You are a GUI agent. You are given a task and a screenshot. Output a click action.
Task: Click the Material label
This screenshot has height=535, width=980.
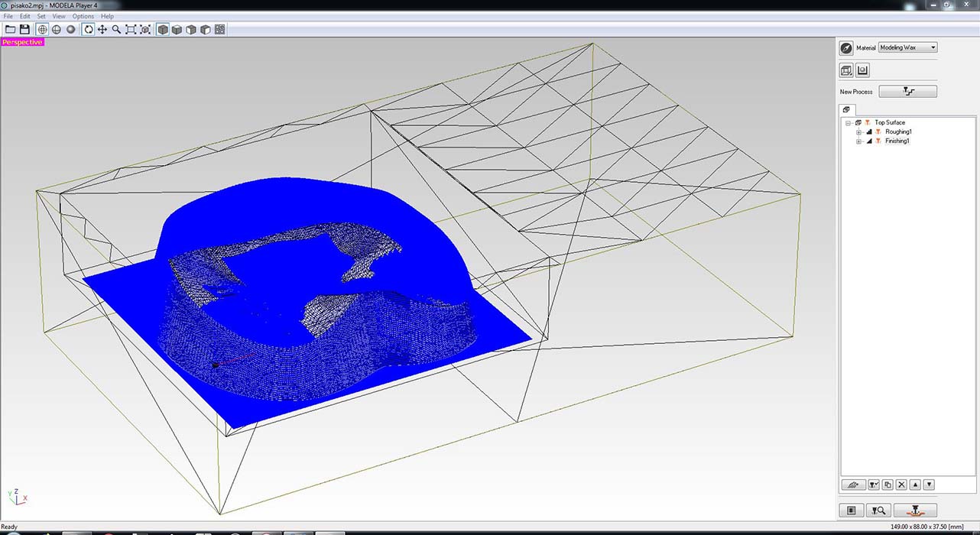[x=865, y=47]
